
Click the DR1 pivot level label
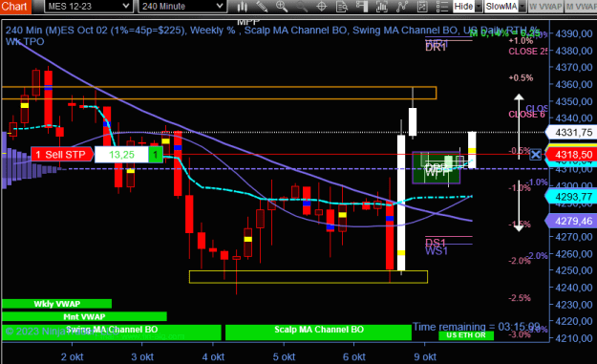click(x=436, y=48)
